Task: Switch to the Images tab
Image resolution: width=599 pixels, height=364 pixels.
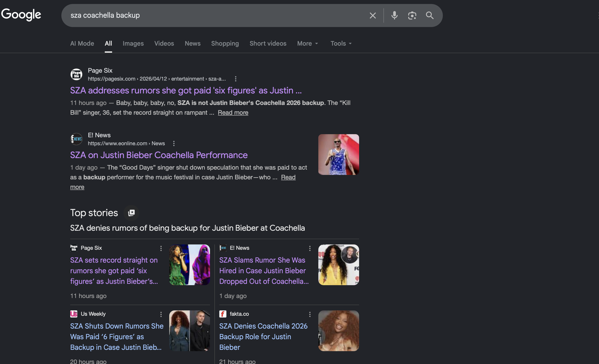Action: point(133,44)
